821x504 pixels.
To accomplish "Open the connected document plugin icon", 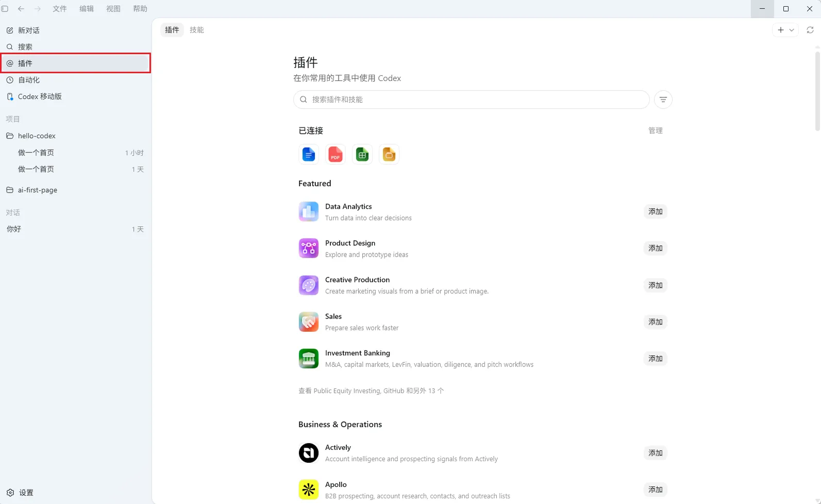I will 309,155.
